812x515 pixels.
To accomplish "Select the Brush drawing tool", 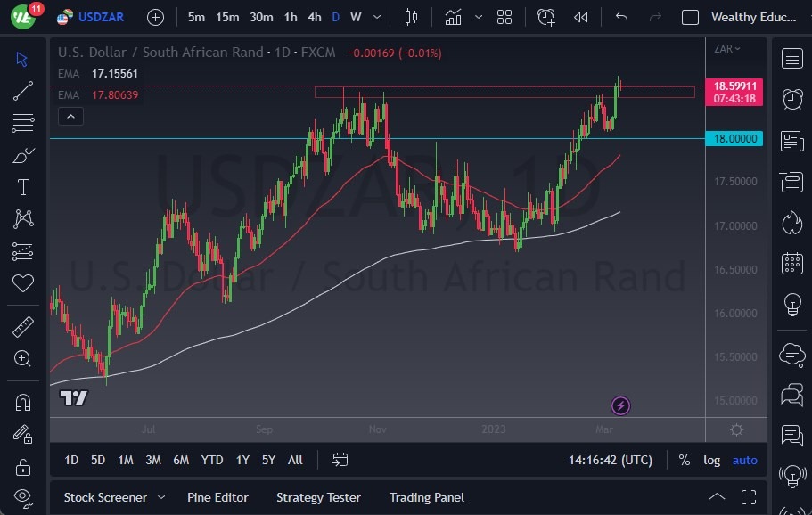I will pyautogui.click(x=22, y=157).
